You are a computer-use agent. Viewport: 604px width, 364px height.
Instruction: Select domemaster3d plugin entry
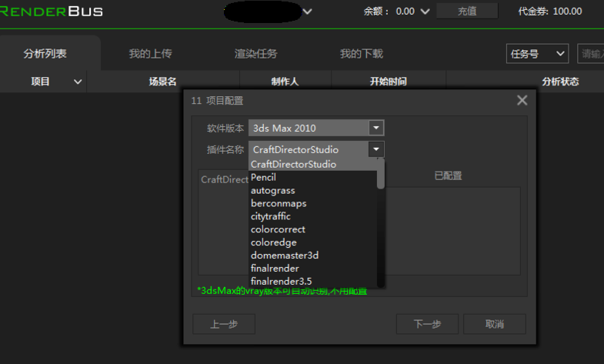click(313, 255)
